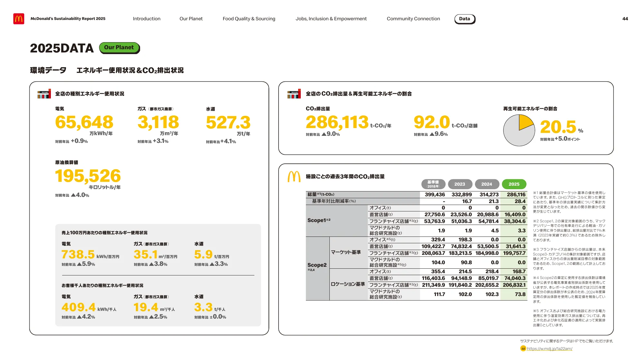Click the 738.5 kWh per million yen value
The width and height of the screenshot is (644, 362).
coord(78,255)
